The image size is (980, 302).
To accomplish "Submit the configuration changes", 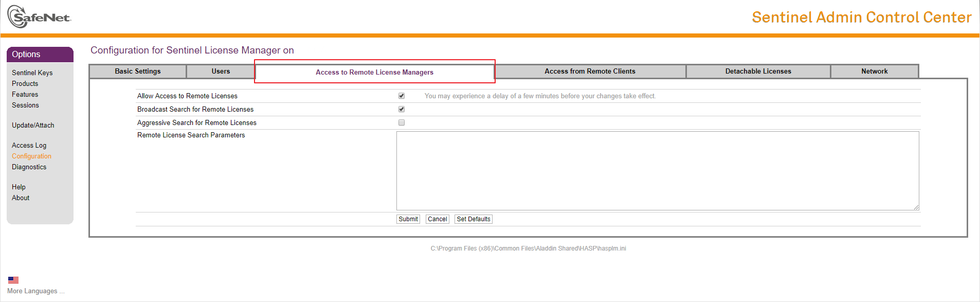I will [408, 219].
